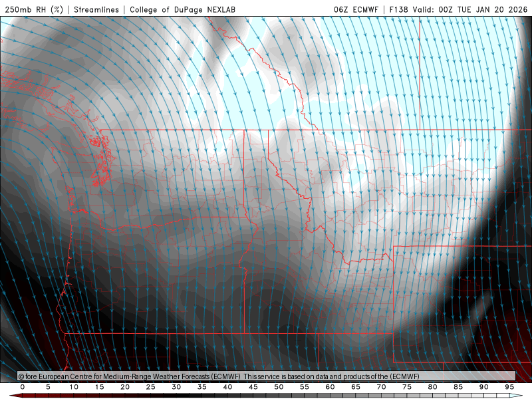Click the 0 value on the color scale

pos(23,387)
